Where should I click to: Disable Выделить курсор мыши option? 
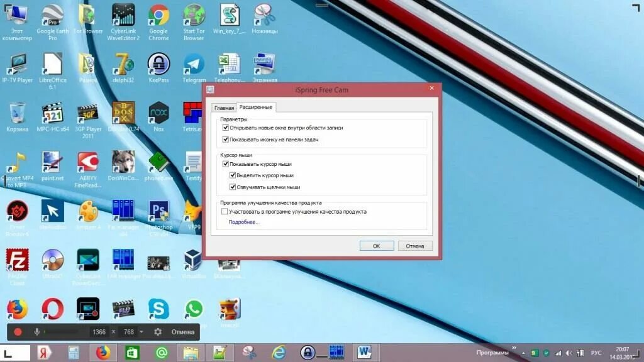tap(233, 175)
